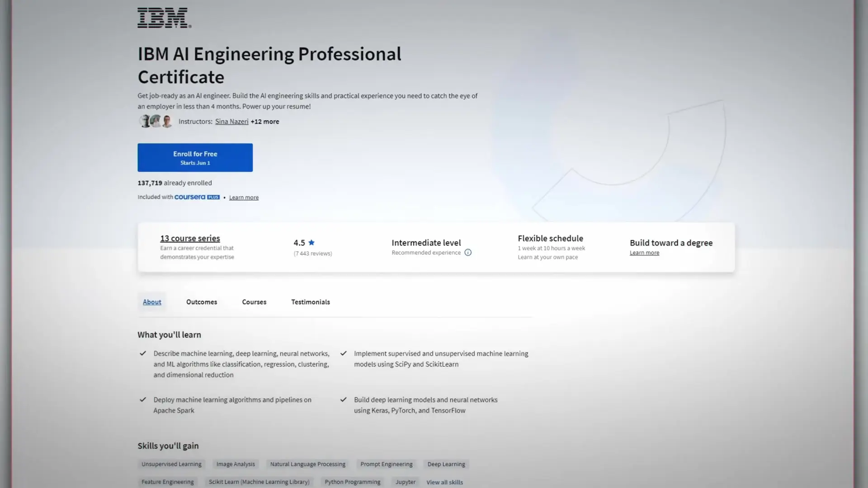Open the 13 course series link

[190, 238]
